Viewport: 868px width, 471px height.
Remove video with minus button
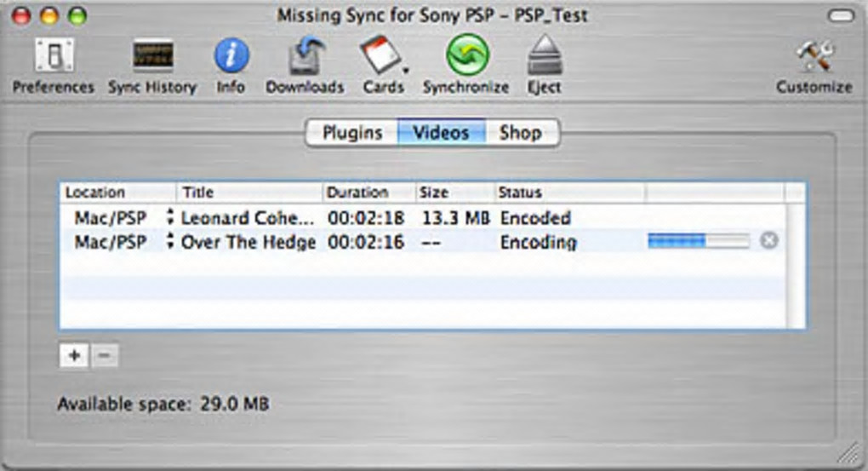coord(104,355)
